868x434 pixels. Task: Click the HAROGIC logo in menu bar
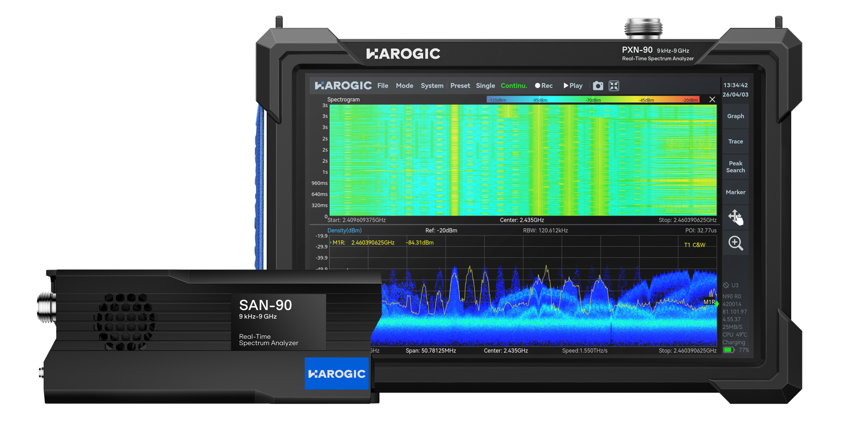tap(343, 85)
